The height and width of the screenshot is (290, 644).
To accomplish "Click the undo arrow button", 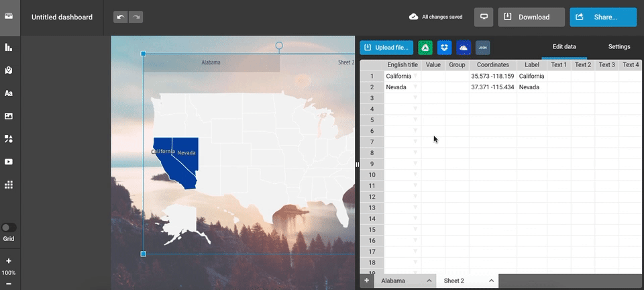I will [x=120, y=17].
